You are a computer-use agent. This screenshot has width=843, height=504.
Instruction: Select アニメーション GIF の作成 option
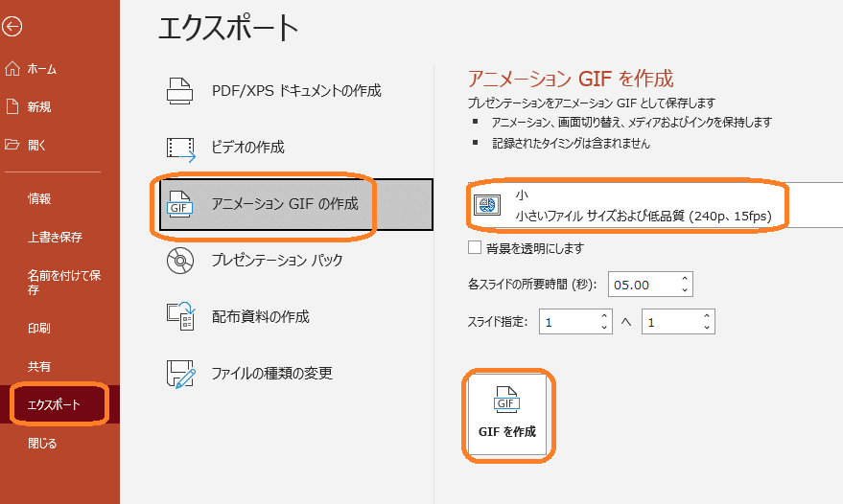click(x=296, y=204)
